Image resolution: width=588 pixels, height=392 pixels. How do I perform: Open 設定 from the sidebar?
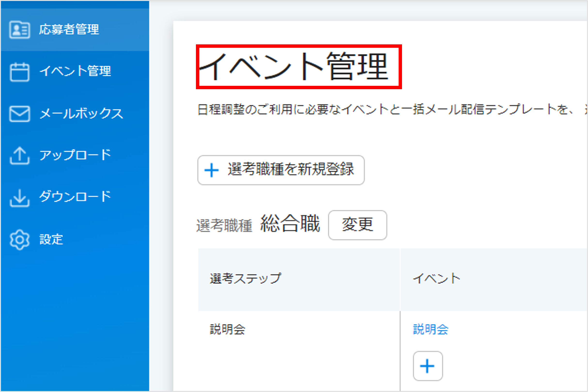pos(75,240)
